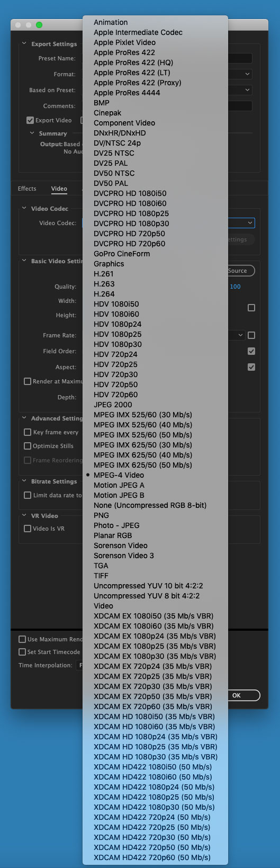Switch to the Video tab
The image size is (280, 868).
pos(59,189)
